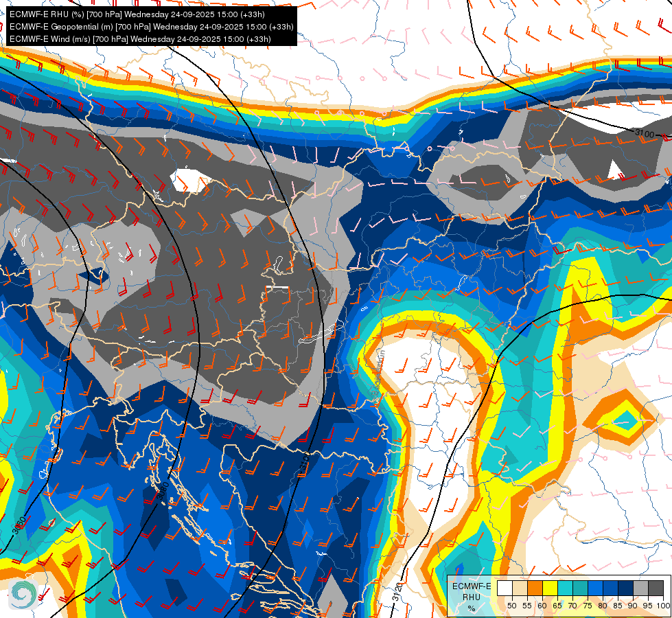The height and width of the screenshot is (618, 672).
Task: Select the ECMWF-E Geopotential title line
Action: click(x=151, y=27)
